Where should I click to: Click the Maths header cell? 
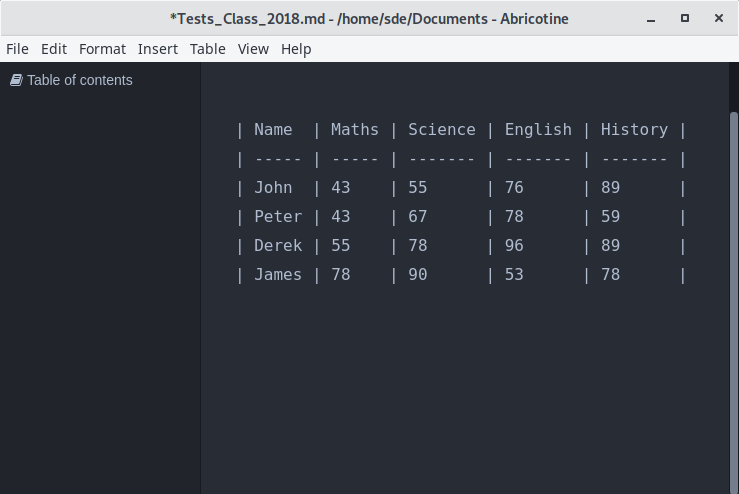coord(354,130)
